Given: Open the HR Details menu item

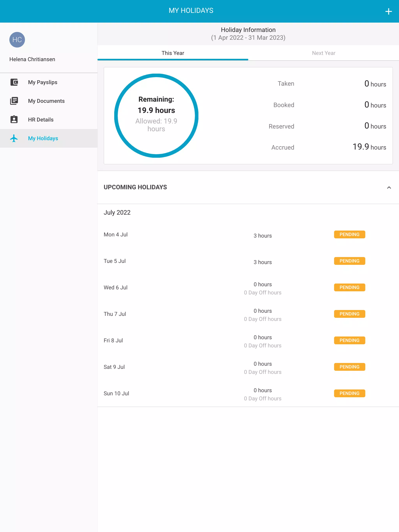Looking at the screenshot, I should [41, 120].
